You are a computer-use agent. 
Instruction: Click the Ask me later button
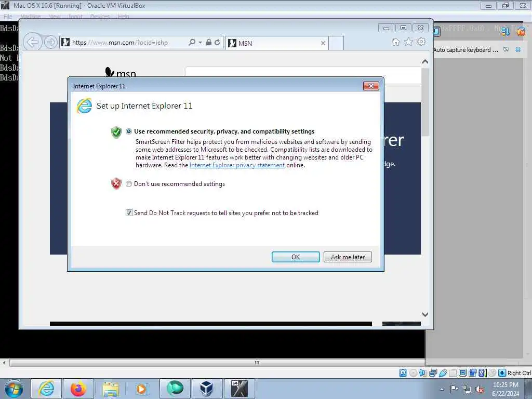348,257
